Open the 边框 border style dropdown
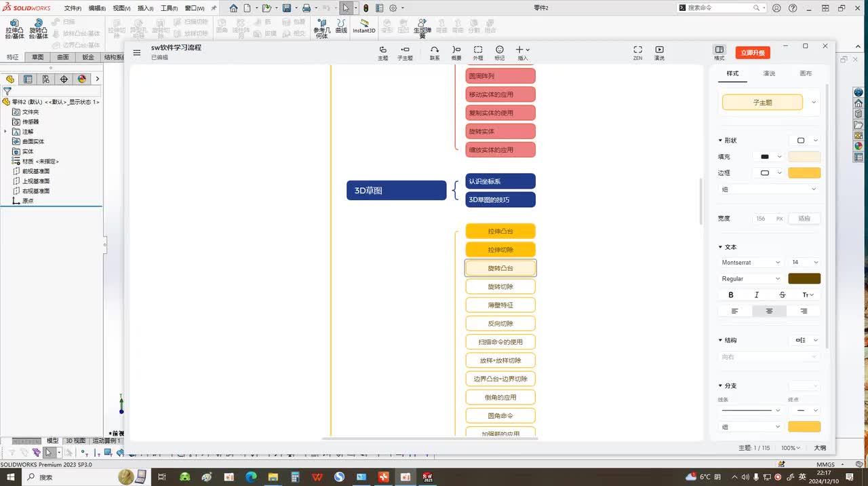868x486 pixels. pyautogui.click(x=769, y=173)
